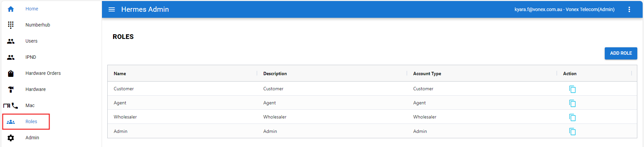The height and width of the screenshot is (147, 644).
Task: Click the Mac phone icon
Action: pyautogui.click(x=14, y=106)
